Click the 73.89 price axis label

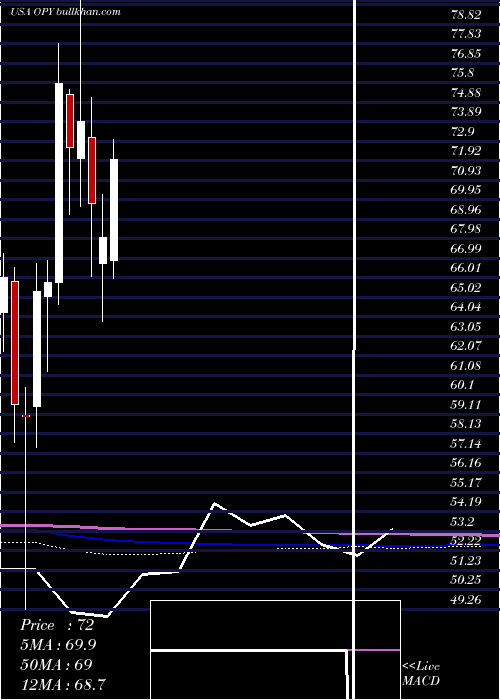click(x=466, y=112)
